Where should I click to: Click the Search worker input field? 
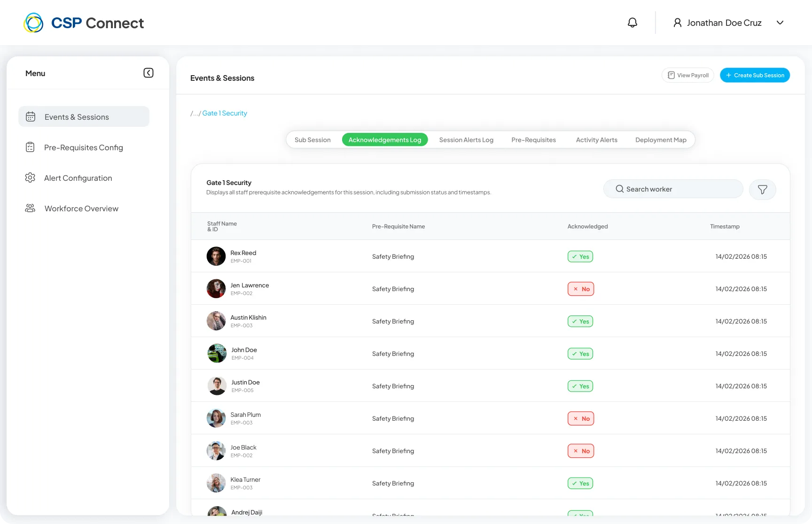(x=673, y=189)
